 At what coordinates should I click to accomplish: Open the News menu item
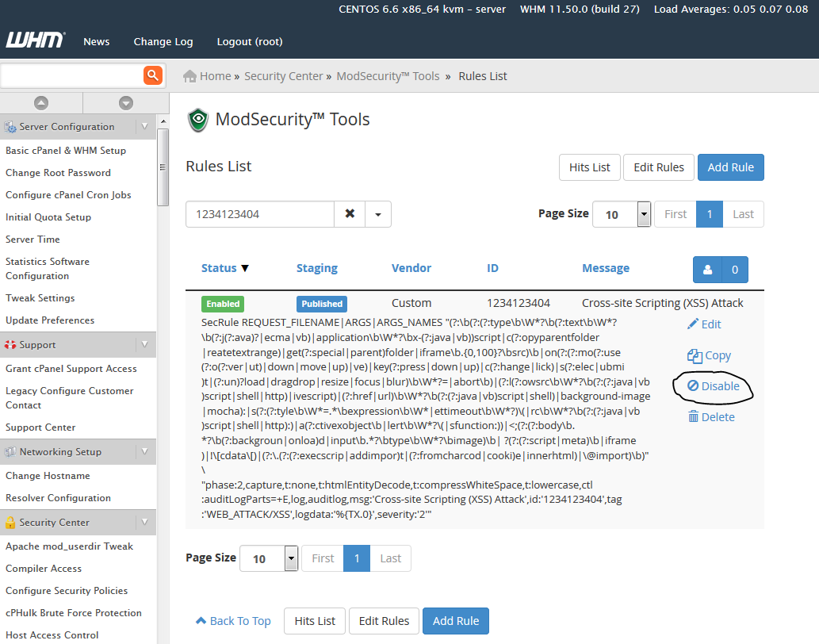tap(97, 41)
